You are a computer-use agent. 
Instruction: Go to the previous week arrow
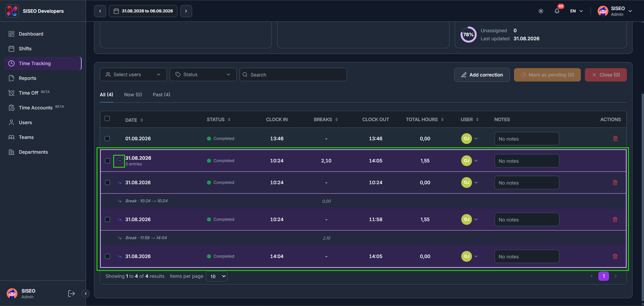tap(100, 11)
